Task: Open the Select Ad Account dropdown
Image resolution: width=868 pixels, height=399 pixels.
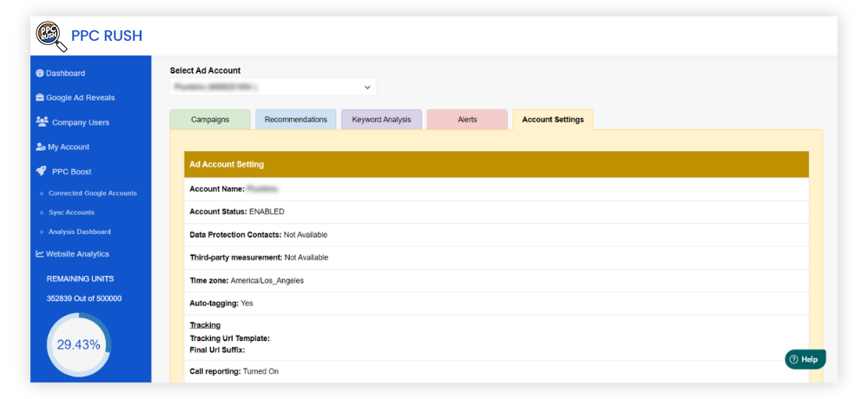Action: click(273, 87)
